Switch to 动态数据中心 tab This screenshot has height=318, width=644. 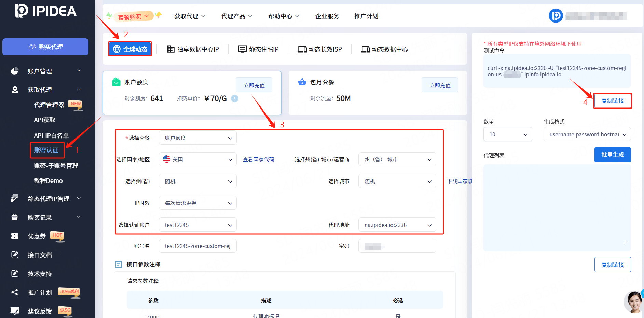point(385,49)
